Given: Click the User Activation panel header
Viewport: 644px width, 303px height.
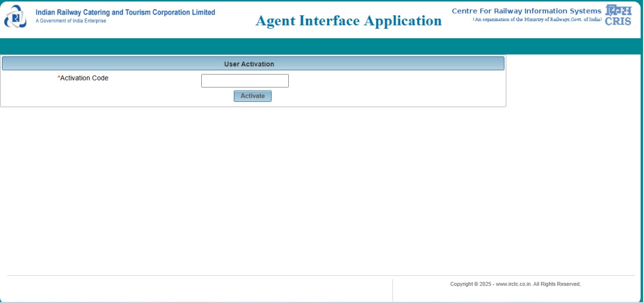Looking at the screenshot, I should pos(249,64).
